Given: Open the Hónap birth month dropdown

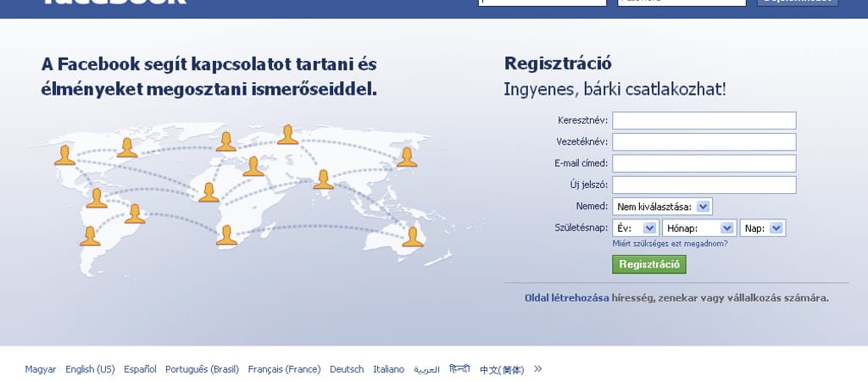Looking at the screenshot, I should [699, 228].
